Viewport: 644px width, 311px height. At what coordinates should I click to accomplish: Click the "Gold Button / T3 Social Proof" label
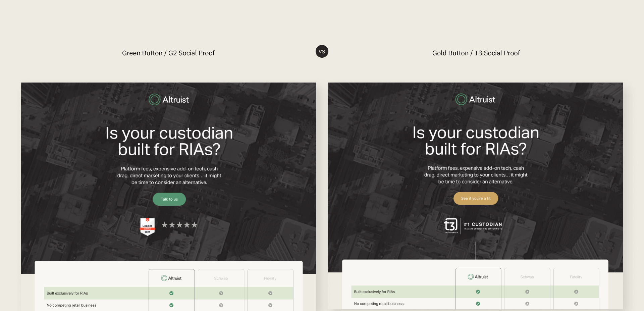476,53
